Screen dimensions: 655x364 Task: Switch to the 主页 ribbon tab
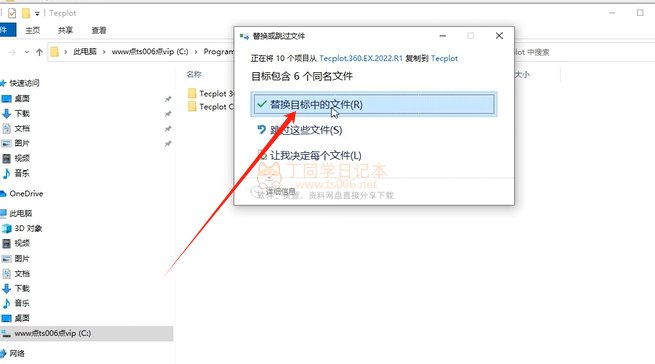[32, 30]
